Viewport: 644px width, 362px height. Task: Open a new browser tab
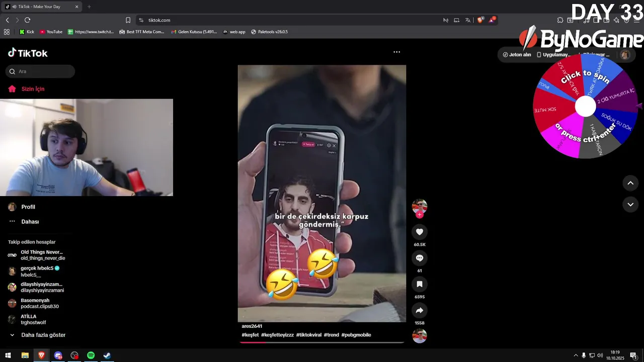(89, 7)
